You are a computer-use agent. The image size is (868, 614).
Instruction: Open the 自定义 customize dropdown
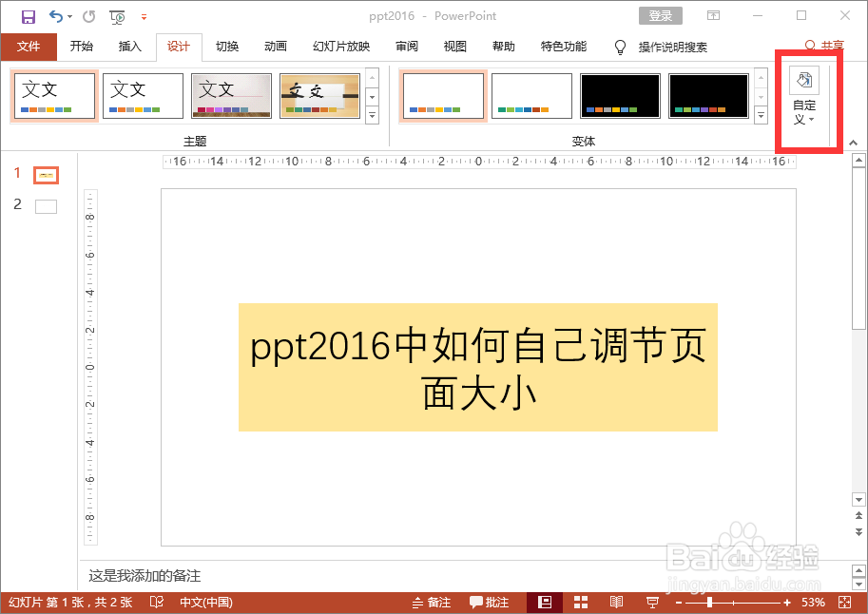(804, 97)
